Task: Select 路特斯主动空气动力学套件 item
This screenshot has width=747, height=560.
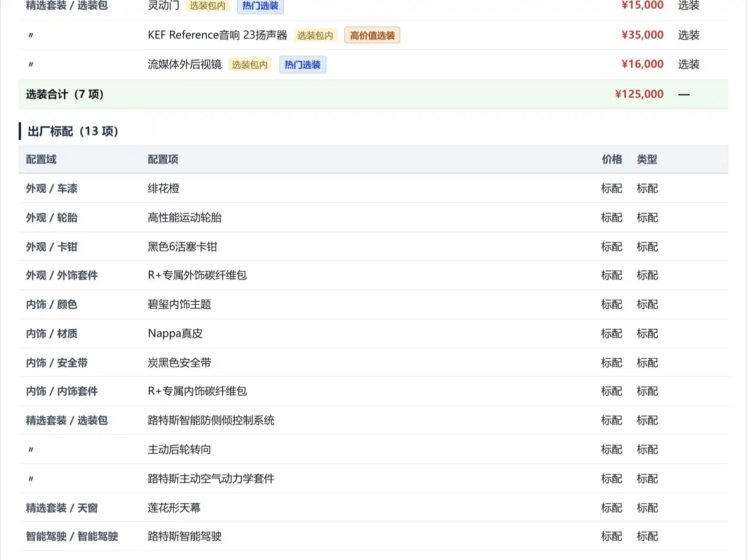Action: coord(211,479)
